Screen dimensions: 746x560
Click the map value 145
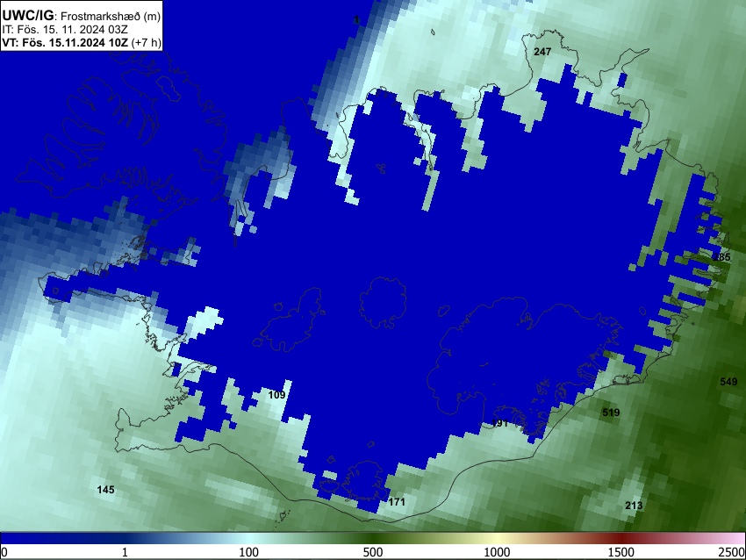pos(105,490)
